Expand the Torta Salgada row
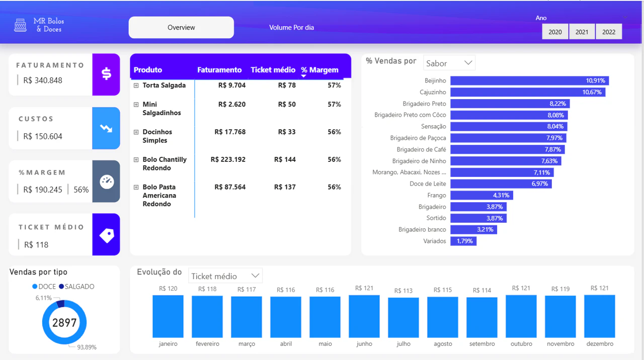644x360 pixels. click(x=136, y=85)
